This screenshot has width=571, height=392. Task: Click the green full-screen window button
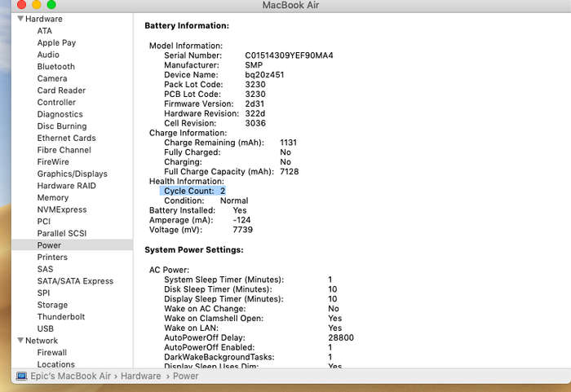pos(51,4)
